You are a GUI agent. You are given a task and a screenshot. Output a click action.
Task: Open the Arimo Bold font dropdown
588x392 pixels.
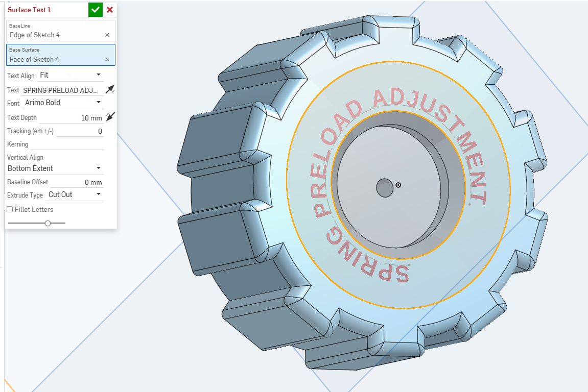coord(62,103)
